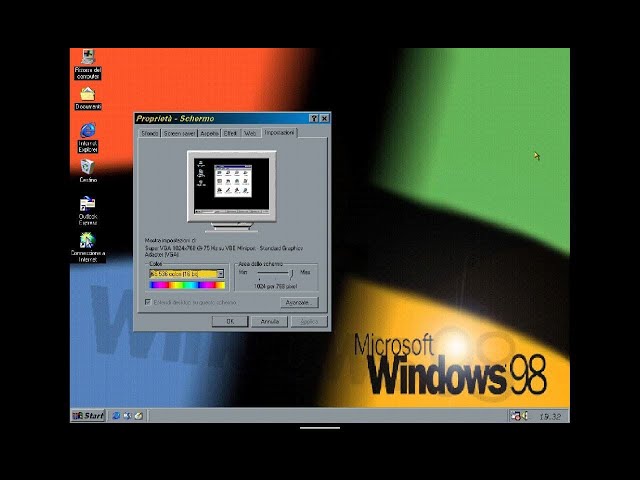The width and height of the screenshot is (640, 480).
Task: Click the taskbar clock 19.32
Action: click(x=550, y=416)
